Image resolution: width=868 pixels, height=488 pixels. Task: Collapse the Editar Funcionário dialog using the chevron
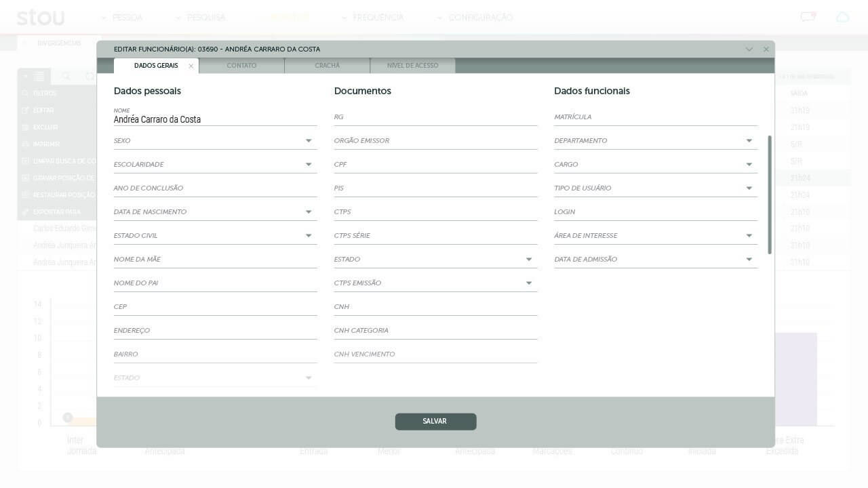(749, 49)
